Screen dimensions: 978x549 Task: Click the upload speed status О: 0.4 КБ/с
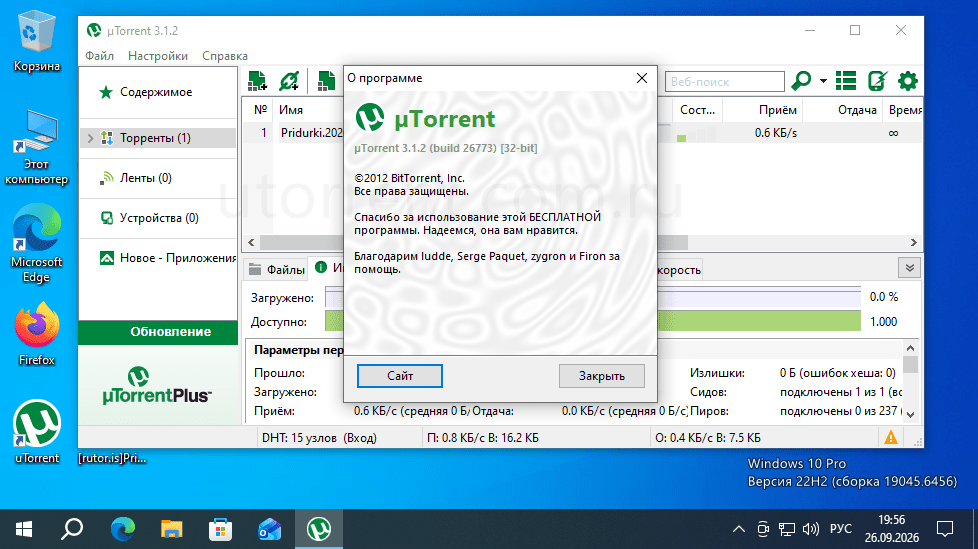[707, 437]
